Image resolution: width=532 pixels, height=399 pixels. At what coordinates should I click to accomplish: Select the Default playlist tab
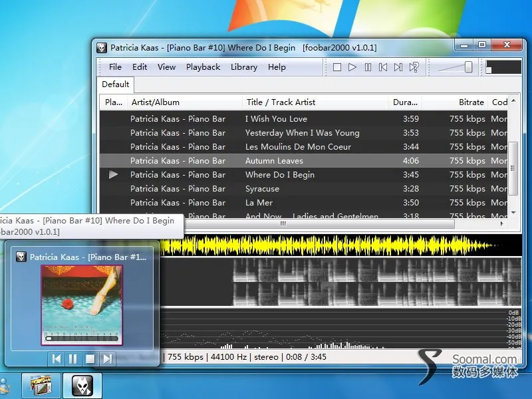115,84
